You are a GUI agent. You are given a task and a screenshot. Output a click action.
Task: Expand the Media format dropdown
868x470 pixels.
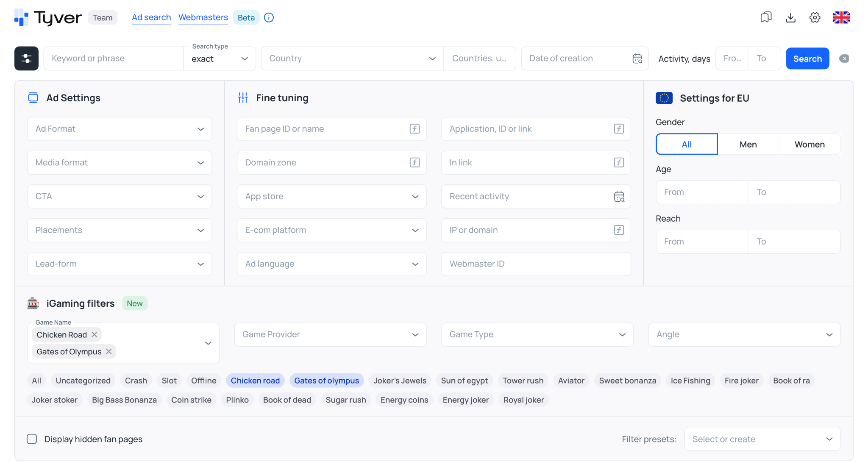(x=120, y=163)
